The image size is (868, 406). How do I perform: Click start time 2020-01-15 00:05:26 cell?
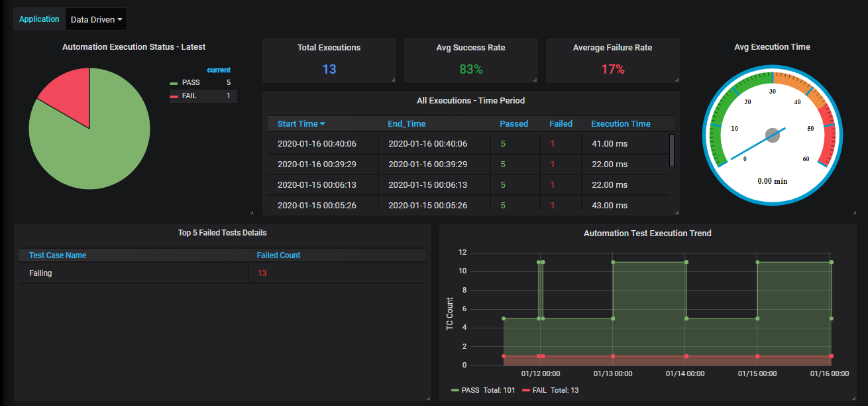point(323,206)
